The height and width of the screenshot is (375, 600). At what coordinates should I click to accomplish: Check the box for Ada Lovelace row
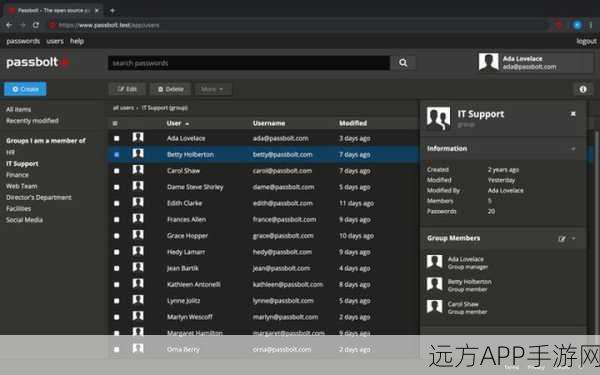click(117, 139)
